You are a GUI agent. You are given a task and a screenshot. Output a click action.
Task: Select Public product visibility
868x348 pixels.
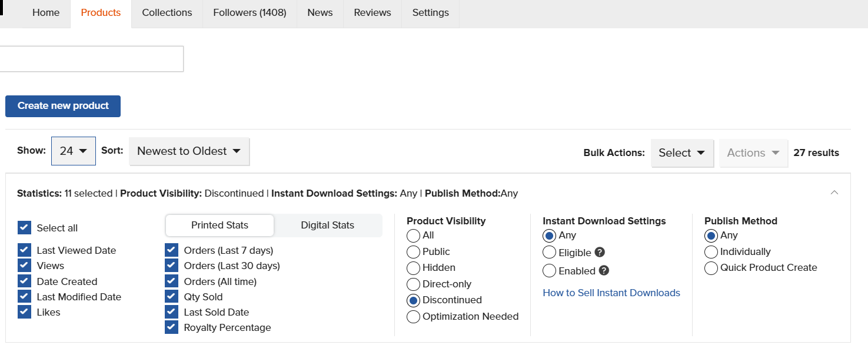point(413,252)
